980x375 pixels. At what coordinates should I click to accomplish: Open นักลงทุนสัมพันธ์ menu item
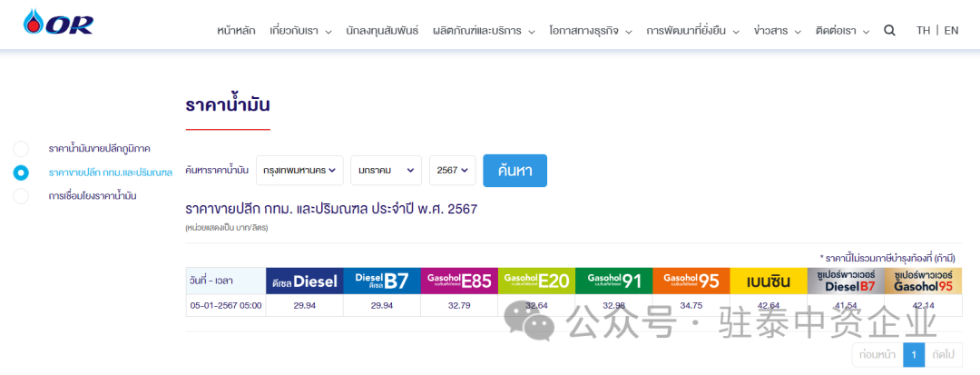tap(382, 31)
